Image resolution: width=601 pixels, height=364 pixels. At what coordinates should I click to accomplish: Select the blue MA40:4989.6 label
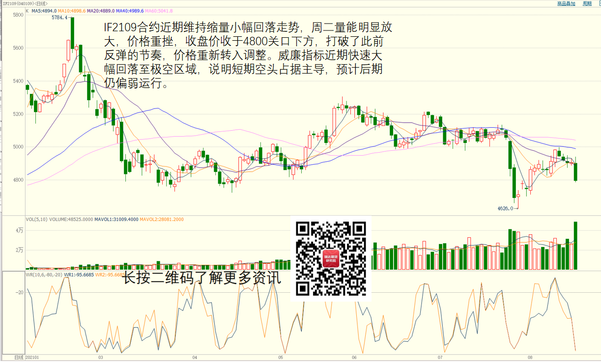(x=130, y=10)
